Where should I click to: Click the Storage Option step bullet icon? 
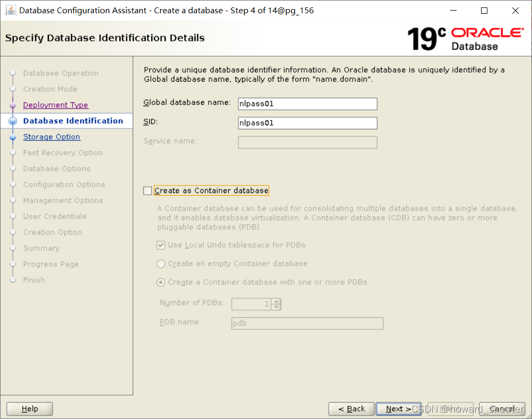tap(13, 137)
